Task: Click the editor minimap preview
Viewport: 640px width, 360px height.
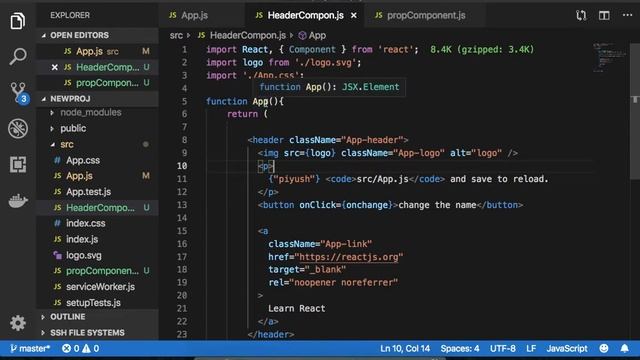Action: point(609,57)
